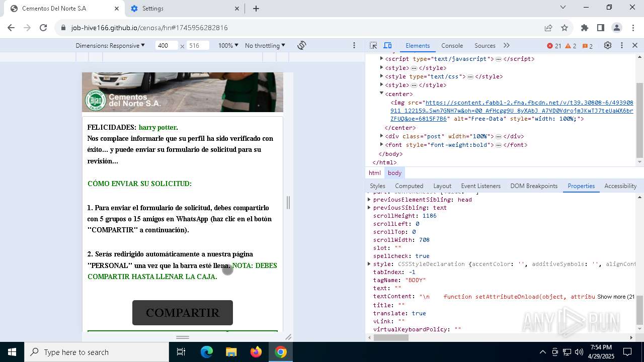Open the Accessibility pane tab
Image resolution: width=644 pixels, height=362 pixels.
[620, 186]
